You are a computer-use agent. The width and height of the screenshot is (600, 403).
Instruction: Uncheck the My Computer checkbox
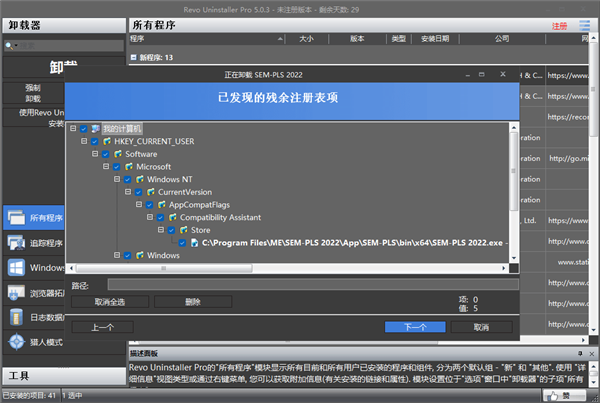point(84,129)
